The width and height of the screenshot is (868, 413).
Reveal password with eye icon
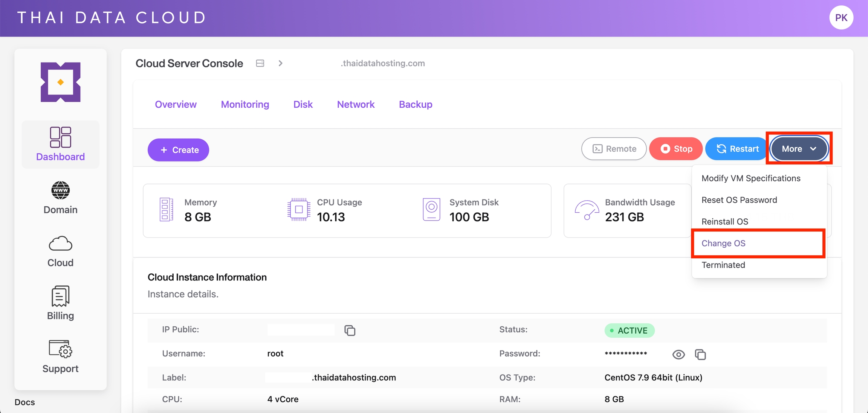678,354
